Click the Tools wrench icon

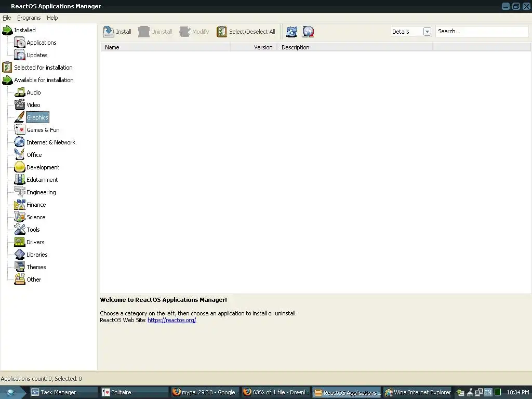point(20,230)
